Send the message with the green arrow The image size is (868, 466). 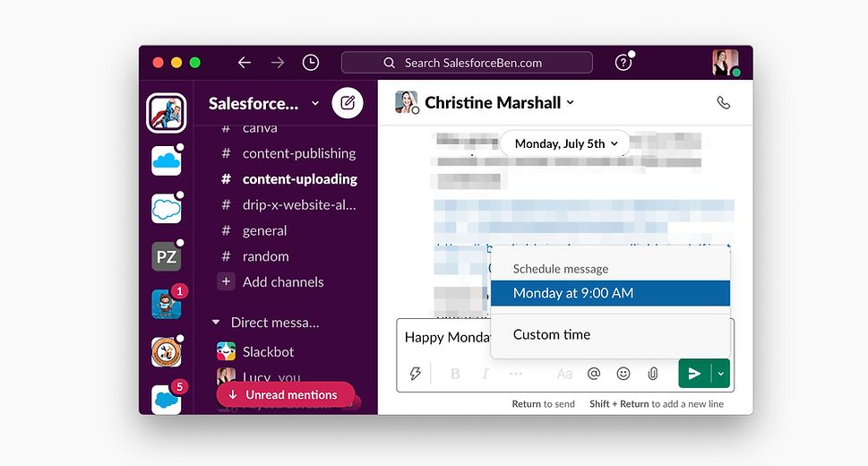coord(694,374)
